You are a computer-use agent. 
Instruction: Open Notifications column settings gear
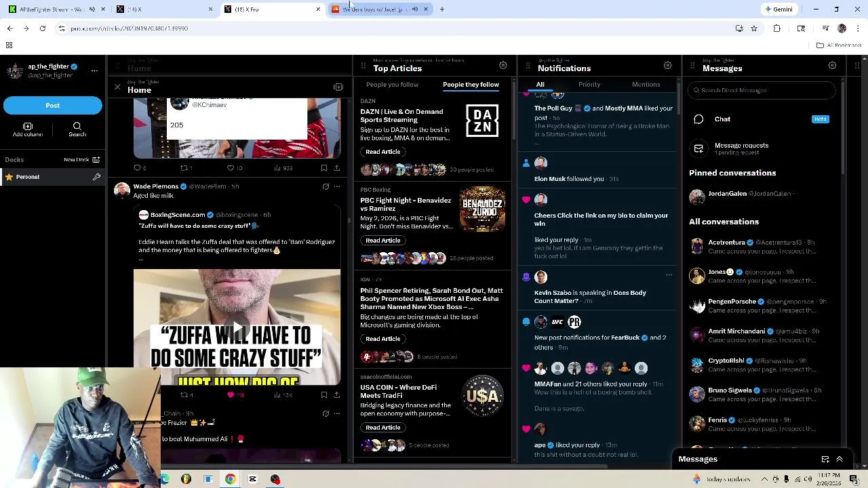click(x=667, y=66)
